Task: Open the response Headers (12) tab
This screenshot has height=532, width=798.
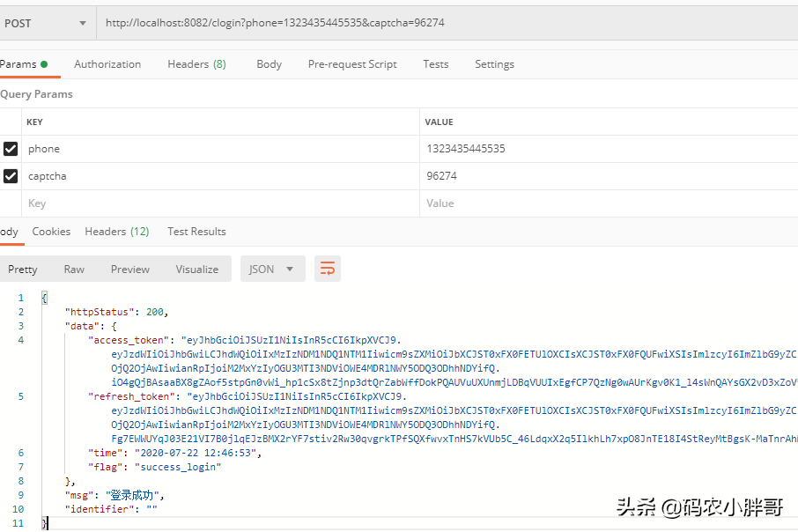Action: coord(117,232)
